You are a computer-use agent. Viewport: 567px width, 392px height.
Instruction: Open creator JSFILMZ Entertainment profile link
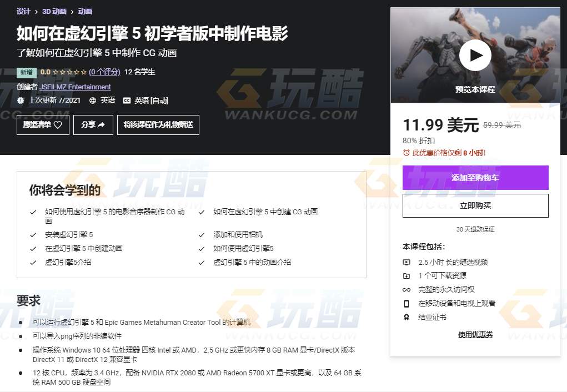tap(75, 87)
